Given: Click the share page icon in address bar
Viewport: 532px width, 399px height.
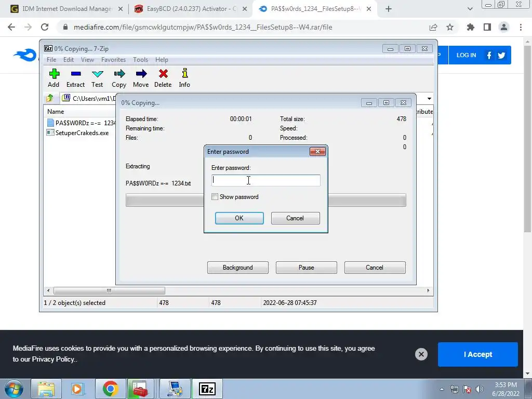Looking at the screenshot, I should click(x=433, y=27).
